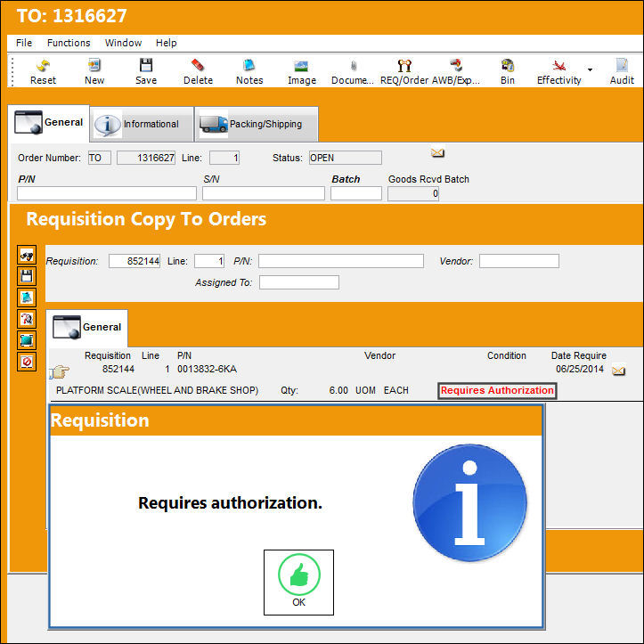Click the requisition Line filter field

click(x=209, y=261)
